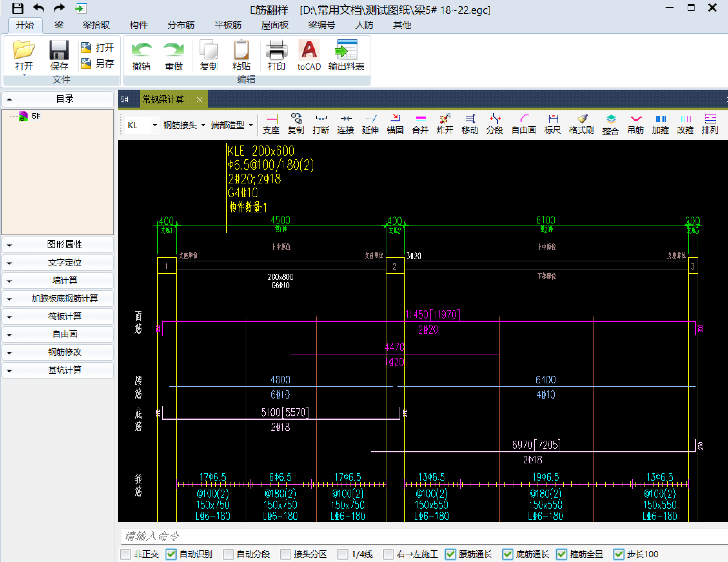Click the 输出料表 icon

[x=346, y=55]
